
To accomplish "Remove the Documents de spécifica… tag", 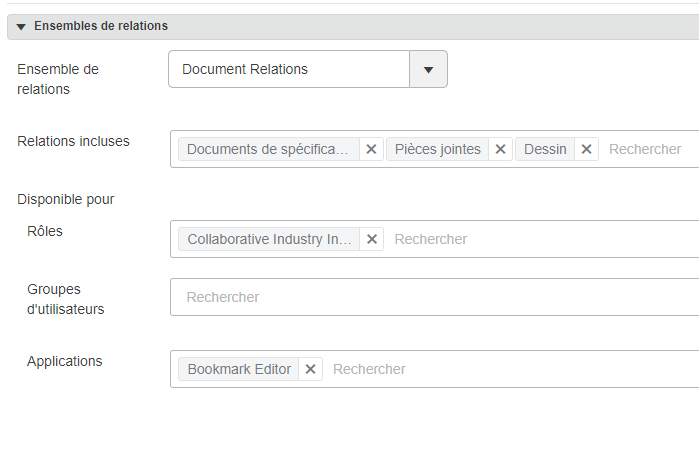I will click(x=371, y=149).
